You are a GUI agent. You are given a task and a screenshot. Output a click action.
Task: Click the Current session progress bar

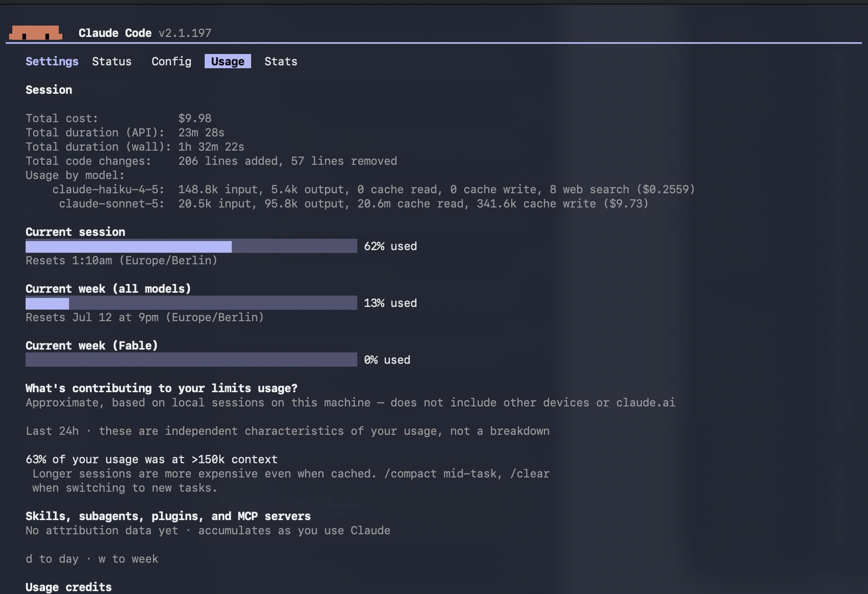[191, 246]
